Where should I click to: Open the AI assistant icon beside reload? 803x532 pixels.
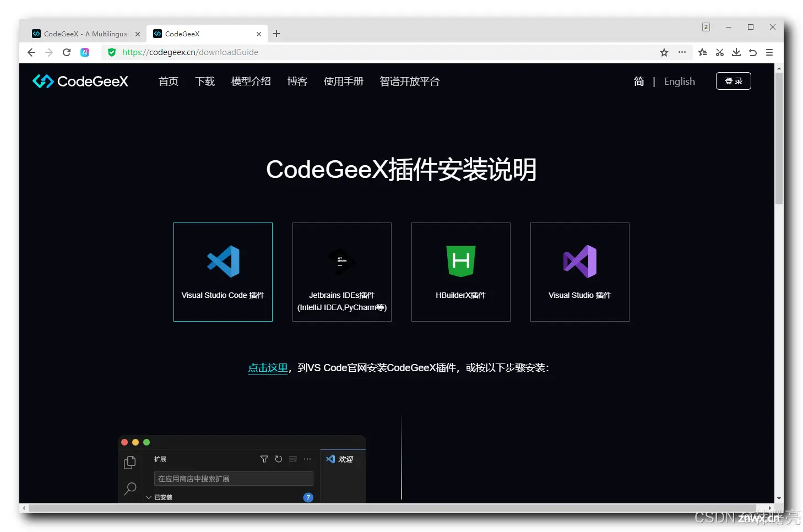(85, 52)
